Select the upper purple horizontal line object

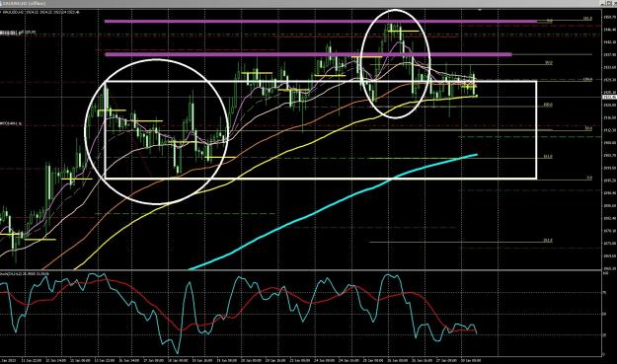[321, 22]
